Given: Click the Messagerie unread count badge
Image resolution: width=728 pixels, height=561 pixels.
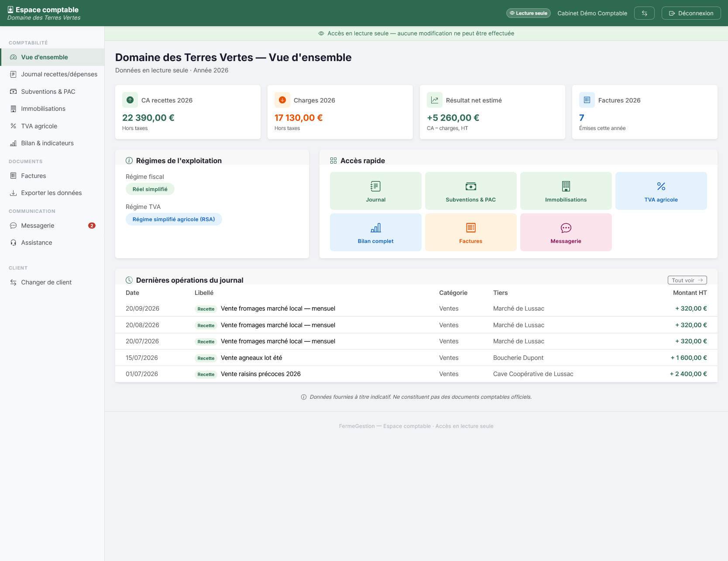Looking at the screenshot, I should pyautogui.click(x=92, y=226).
